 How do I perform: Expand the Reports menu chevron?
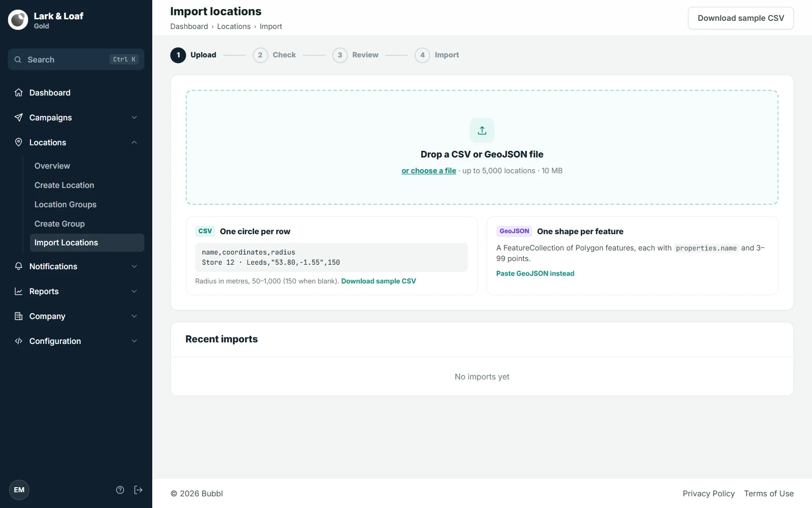coord(134,291)
